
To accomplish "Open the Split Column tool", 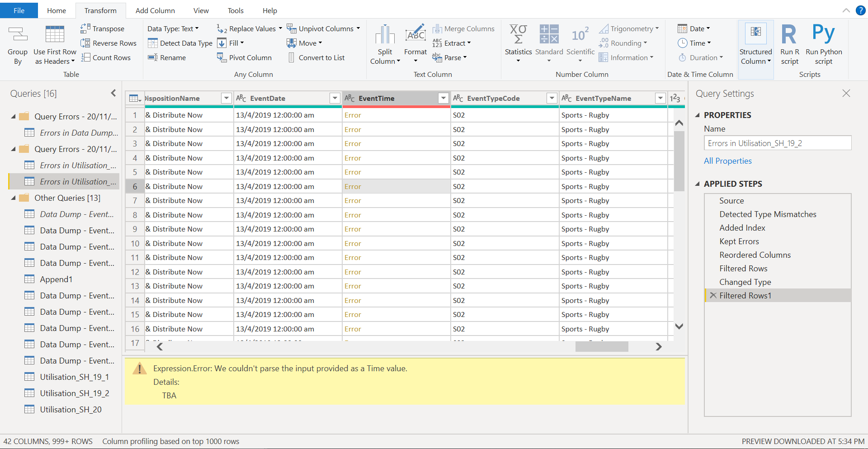I will pyautogui.click(x=385, y=44).
